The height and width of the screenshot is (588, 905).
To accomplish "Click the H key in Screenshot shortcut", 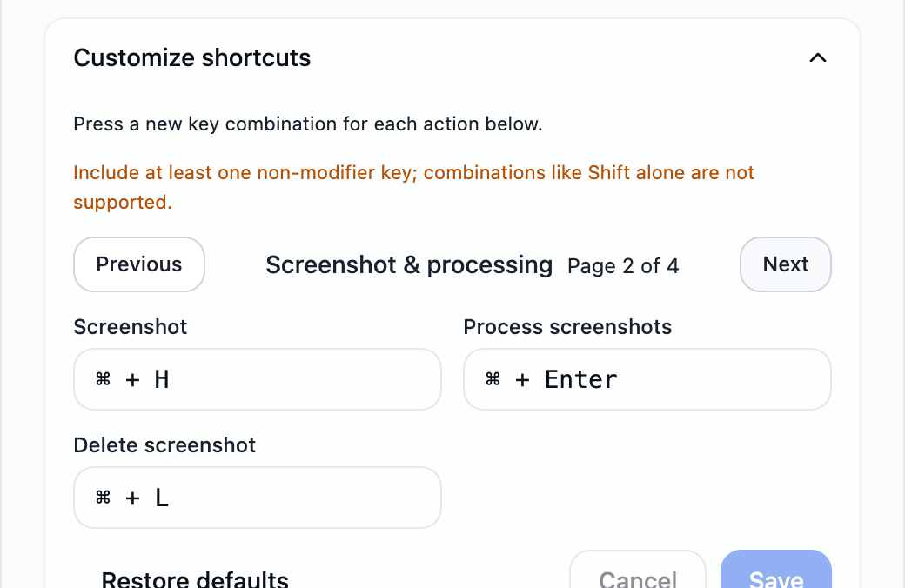I will pos(162,380).
